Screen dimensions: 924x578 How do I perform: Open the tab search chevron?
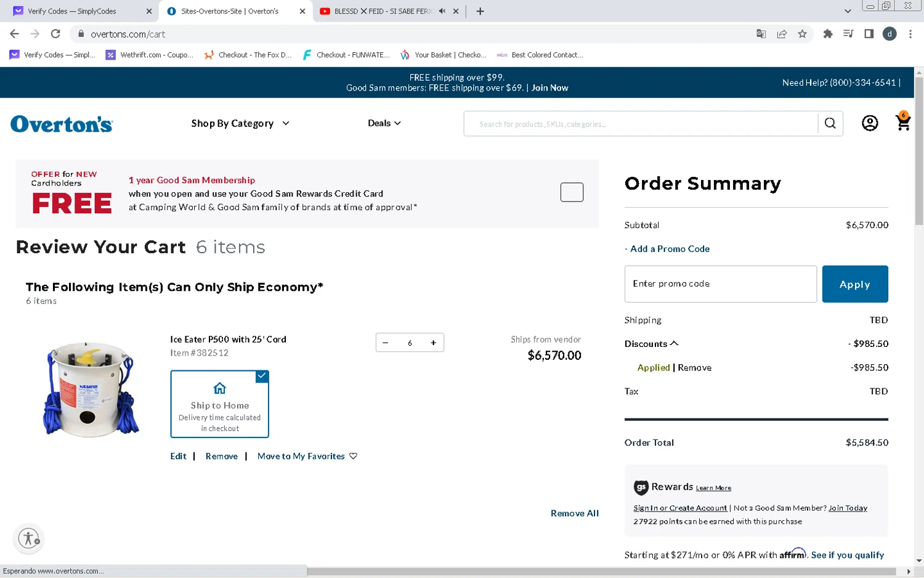[848, 11]
